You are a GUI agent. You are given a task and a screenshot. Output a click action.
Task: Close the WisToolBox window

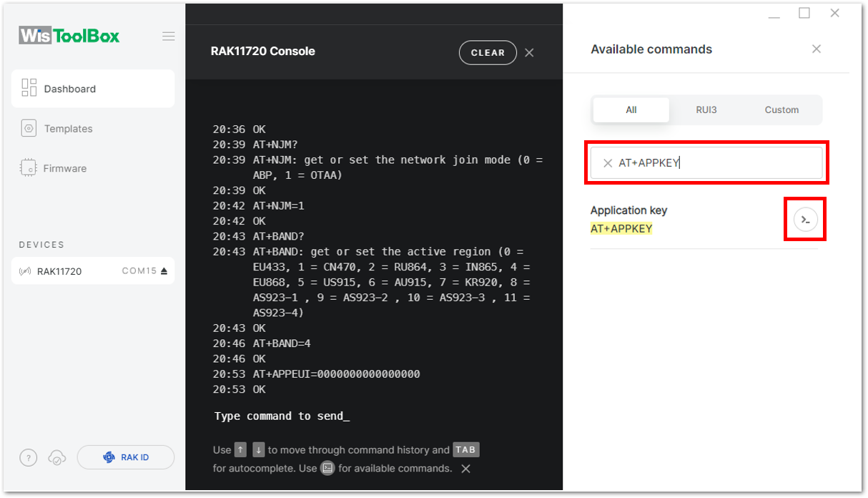(x=834, y=13)
